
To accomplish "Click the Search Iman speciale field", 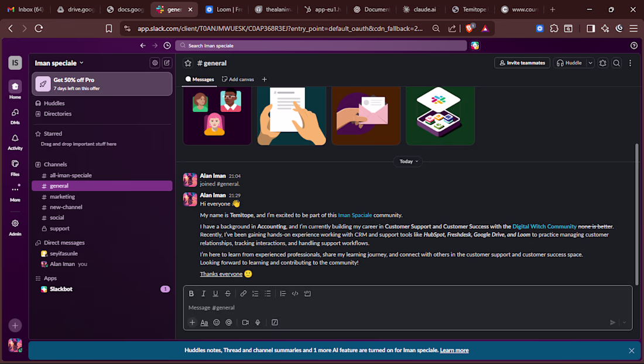I will click(x=321, y=46).
